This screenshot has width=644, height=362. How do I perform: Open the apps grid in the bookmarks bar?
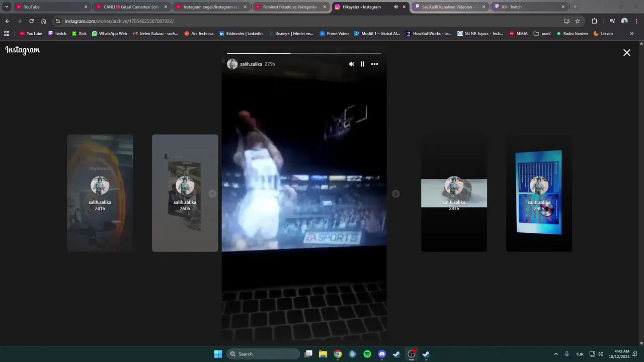pyautogui.click(x=7, y=33)
